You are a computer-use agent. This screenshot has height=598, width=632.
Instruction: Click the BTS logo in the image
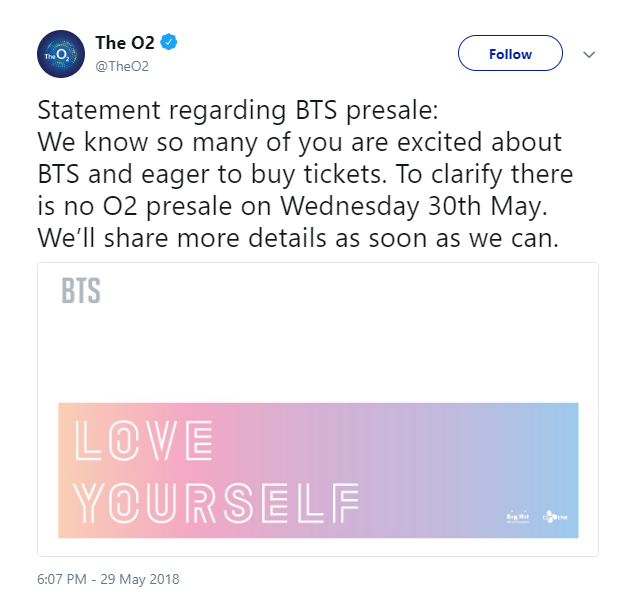click(x=81, y=291)
